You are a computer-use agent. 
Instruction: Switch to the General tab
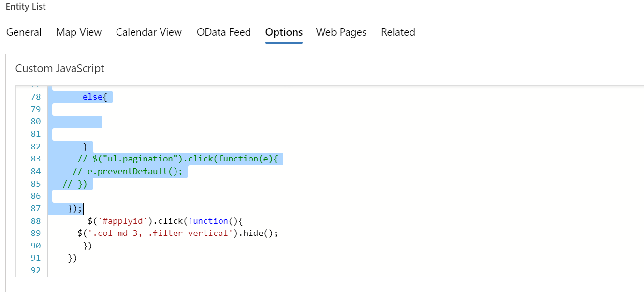[x=24, y=32]
